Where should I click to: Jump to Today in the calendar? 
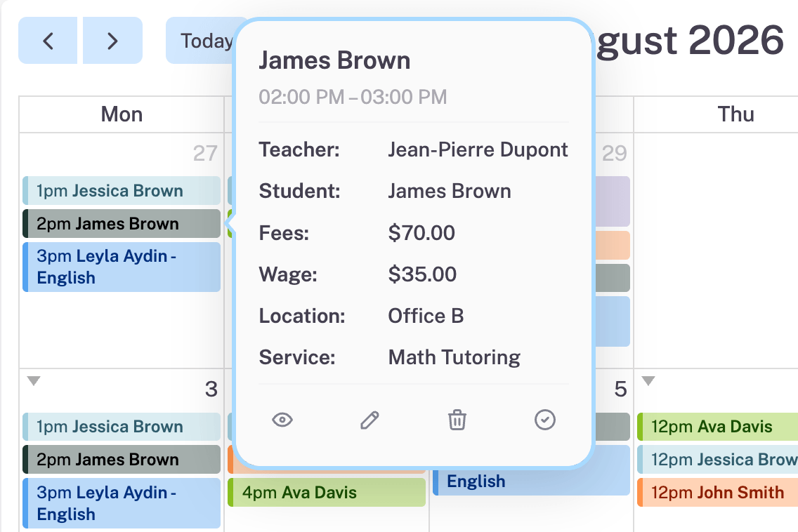[206, 41]
